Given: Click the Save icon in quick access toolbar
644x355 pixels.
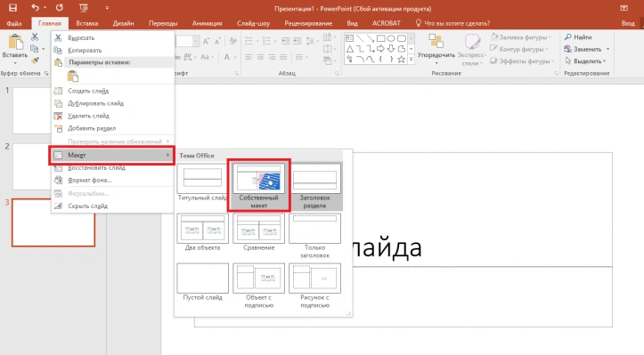Looking at the screenshot, I should click(12, 8).
